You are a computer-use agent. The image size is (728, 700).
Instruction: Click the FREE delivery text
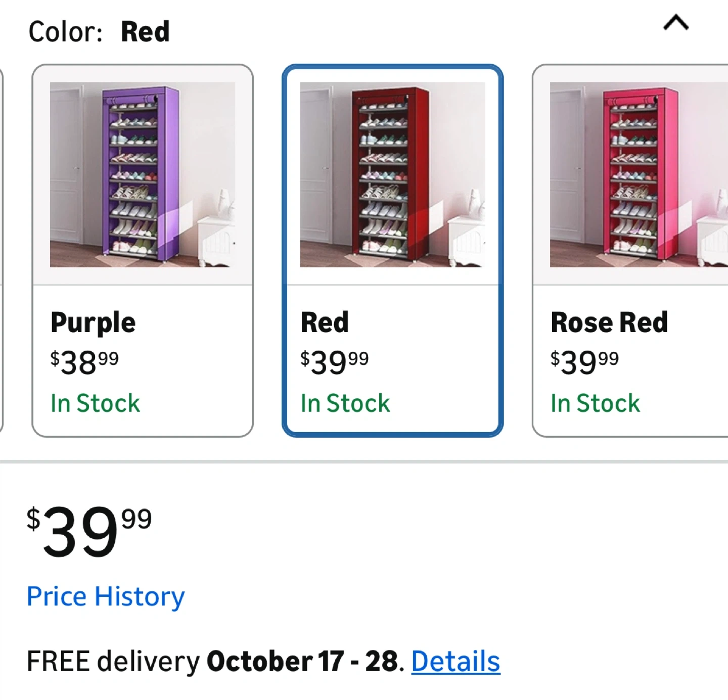point(113,661)
